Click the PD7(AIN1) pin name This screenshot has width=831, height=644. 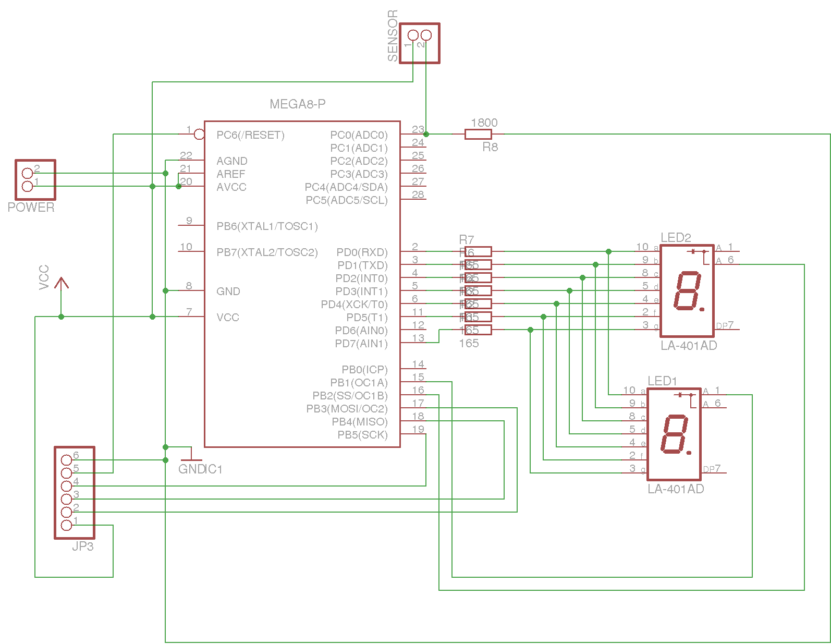[x=362, y=344]
